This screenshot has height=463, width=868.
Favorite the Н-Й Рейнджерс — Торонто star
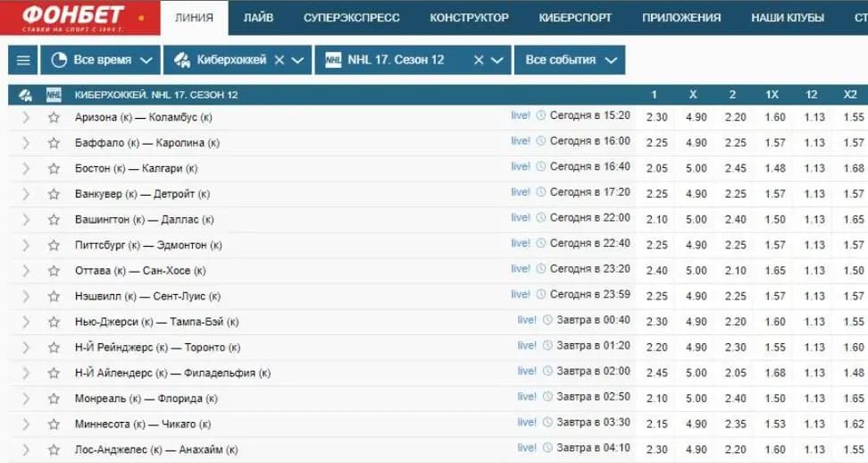[x=54, y=347]
